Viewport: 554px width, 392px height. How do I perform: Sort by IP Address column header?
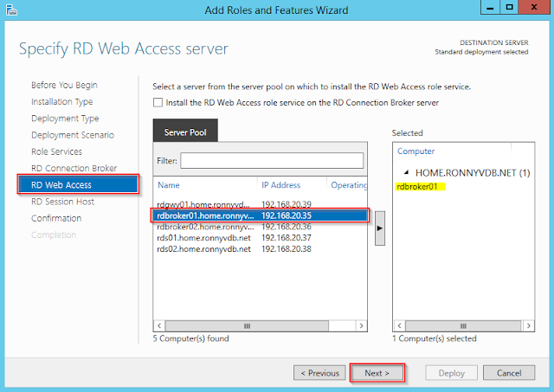(x=291, y=184)
